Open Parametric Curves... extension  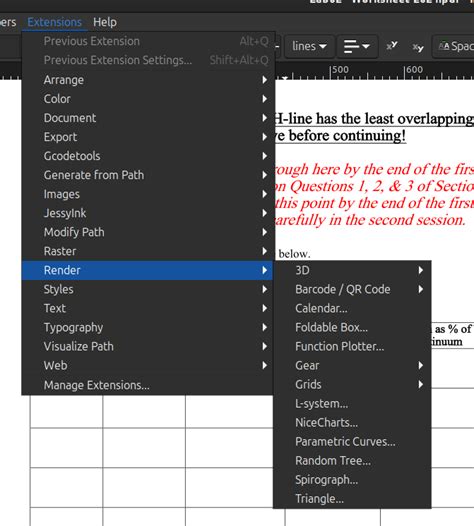pyautogui.click(x=352, y=441)
